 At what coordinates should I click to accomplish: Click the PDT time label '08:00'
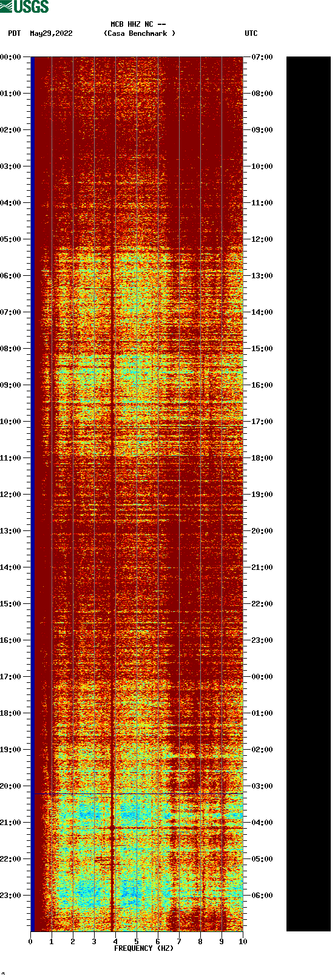pyautogui.click(x=11, y=349)
